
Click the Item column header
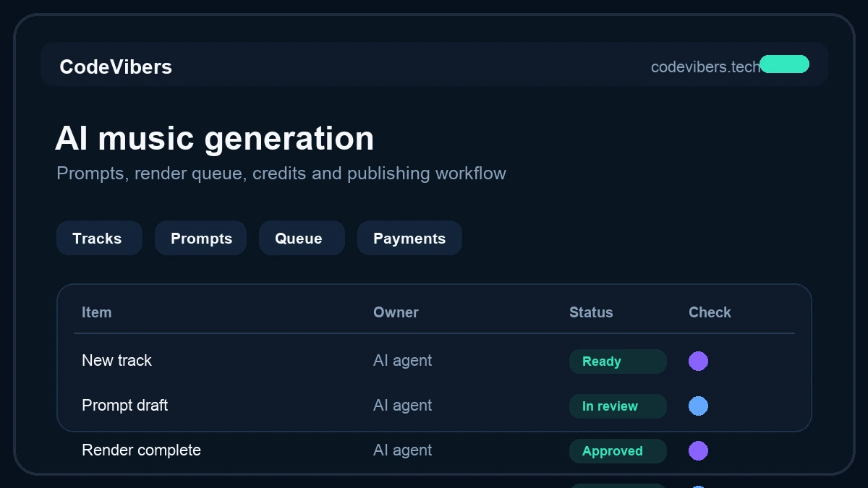click(x=96, y=312)
